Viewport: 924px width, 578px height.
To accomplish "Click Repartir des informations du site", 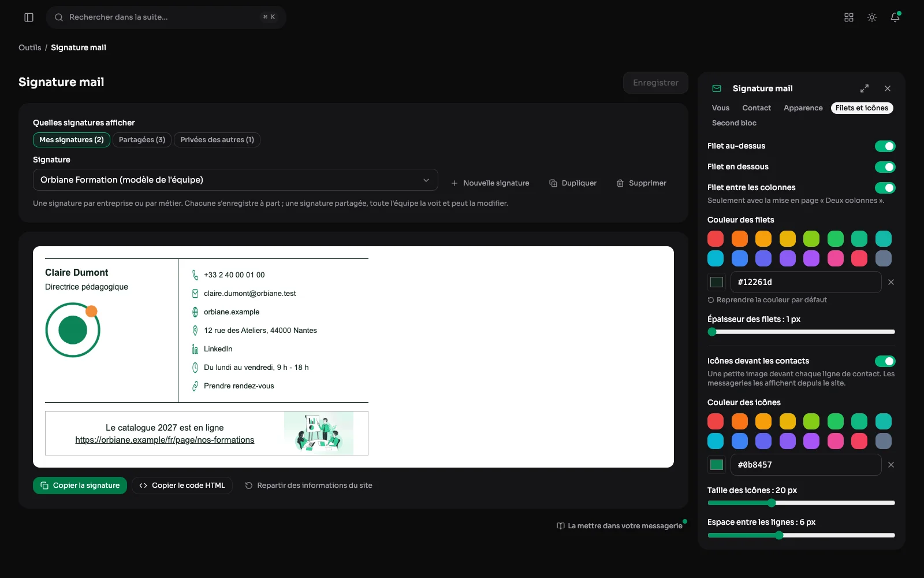I will (308, 486).
